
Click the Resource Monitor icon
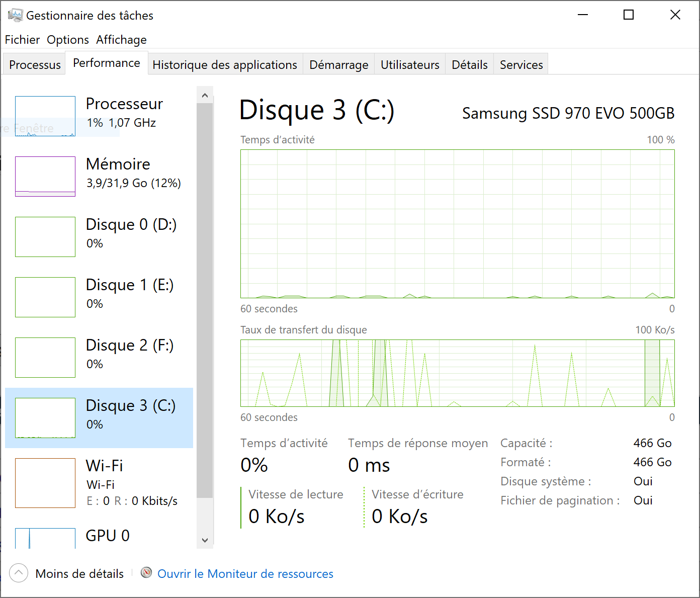click(146, 573)
